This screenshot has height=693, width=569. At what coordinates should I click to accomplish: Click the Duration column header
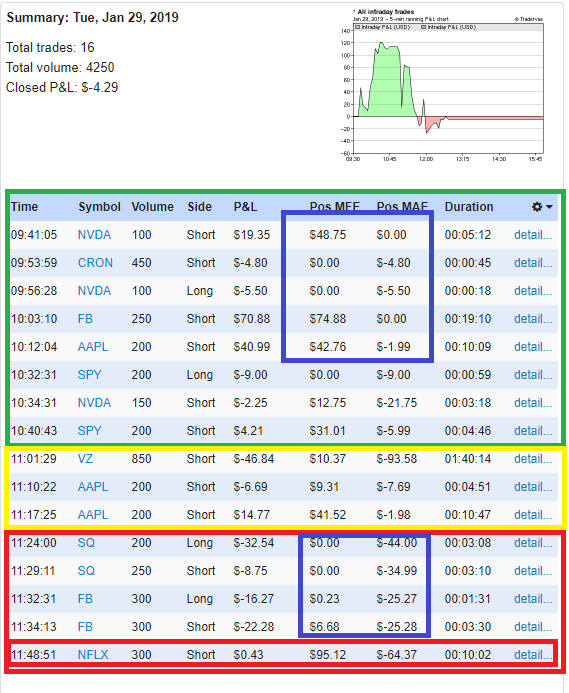coord(469,207)
